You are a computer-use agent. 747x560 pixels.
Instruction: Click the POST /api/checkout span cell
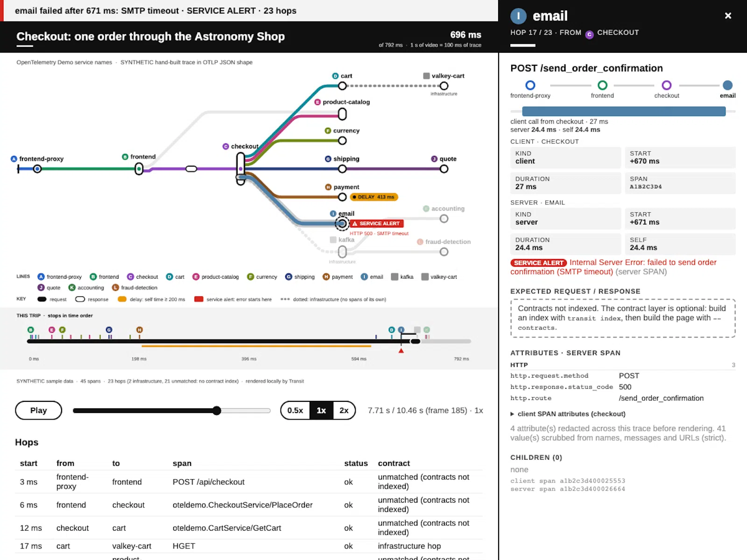(x=209, y=482)
